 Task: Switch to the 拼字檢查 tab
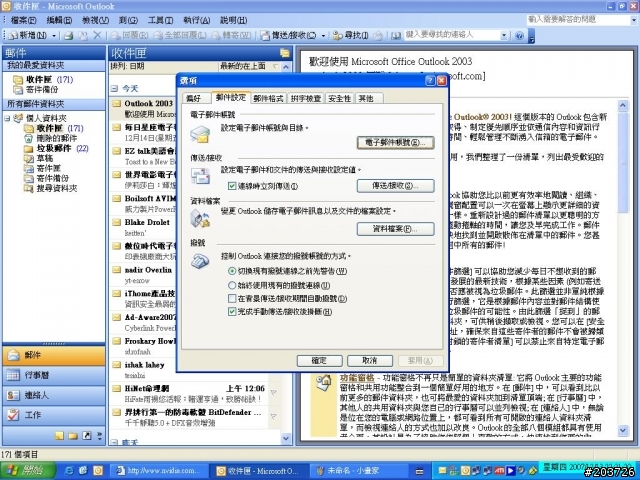point(306,98)
